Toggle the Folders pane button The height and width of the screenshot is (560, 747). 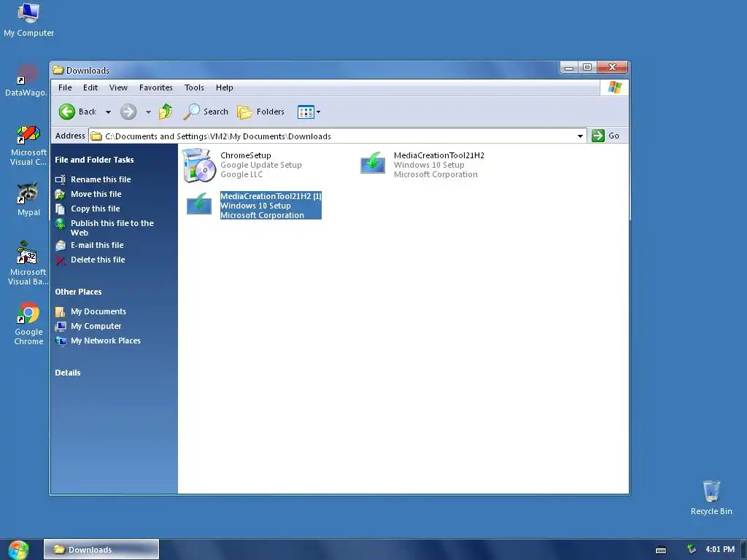coord(260,112)
